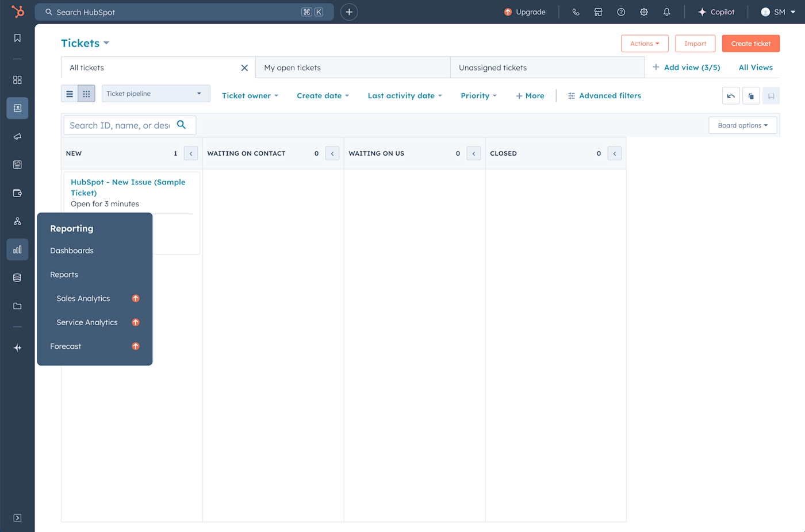This screenshot has height=532, width=805.
Task: Open the Settings gear icon
Action: pos(644,12)
